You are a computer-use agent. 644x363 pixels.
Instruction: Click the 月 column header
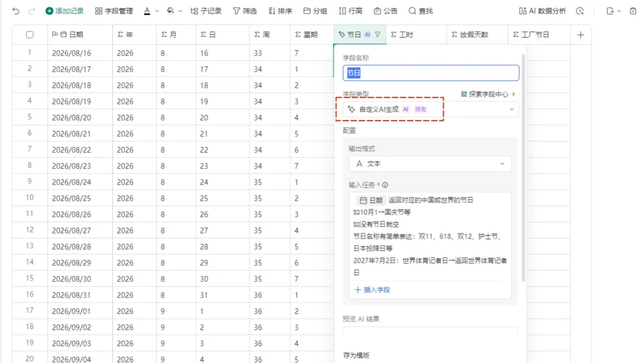point(176,35)
